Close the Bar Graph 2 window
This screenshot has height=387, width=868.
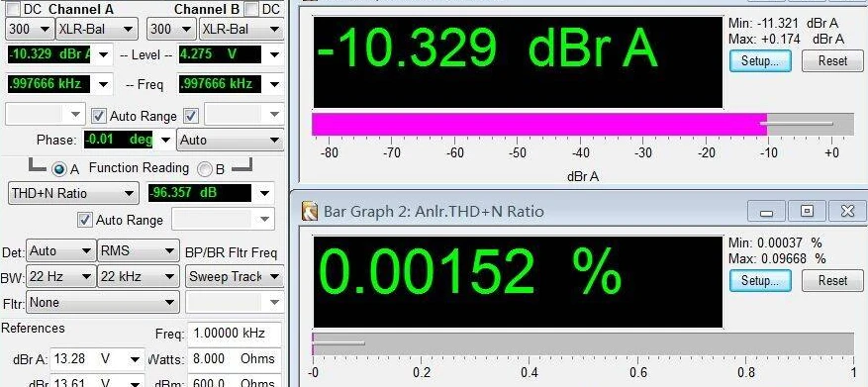coord(847,211)
